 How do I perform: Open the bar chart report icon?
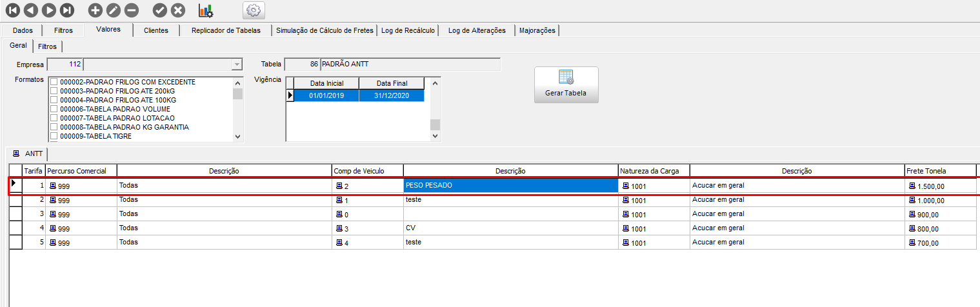point(206,10)
